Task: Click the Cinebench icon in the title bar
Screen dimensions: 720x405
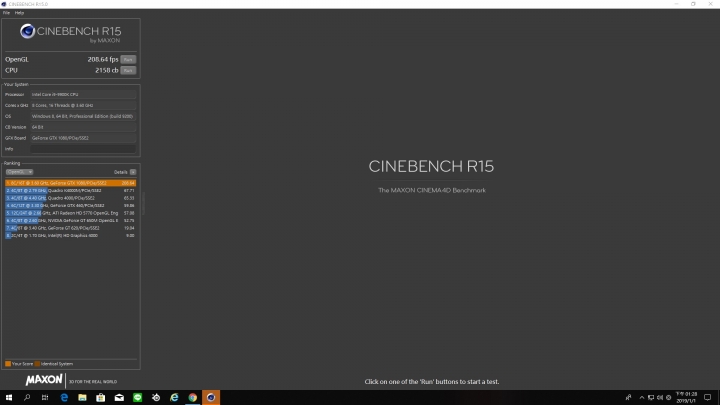Action: pyautogui.click(x=4, y=4)
